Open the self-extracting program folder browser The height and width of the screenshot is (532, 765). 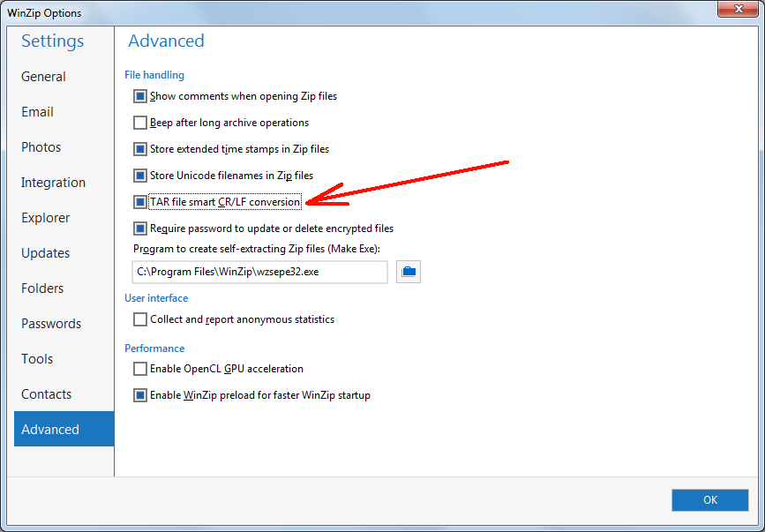tap(409, 272)
